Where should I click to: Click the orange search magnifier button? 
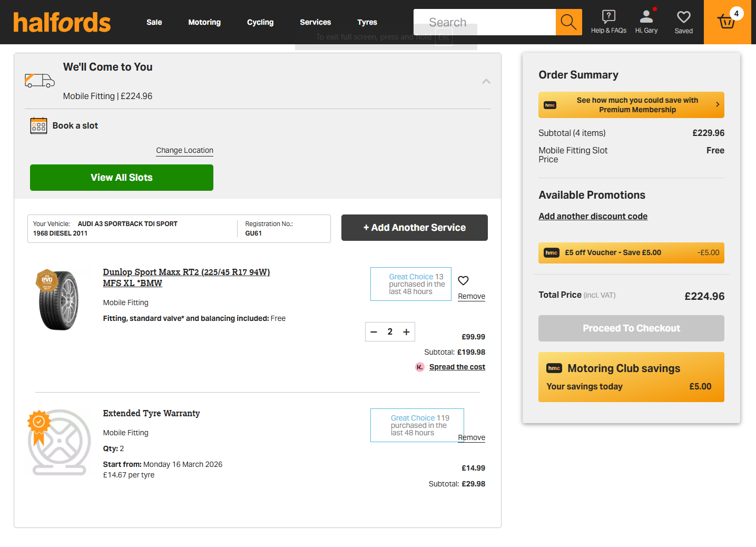tap(569, 22)
